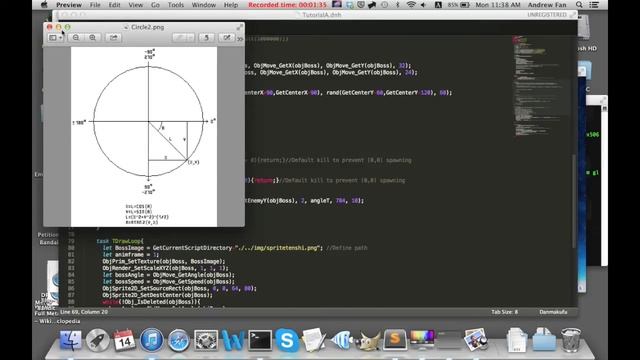The width and height of the screenshot is (640, 360).
Task: Open the Help menu
Action: [231, 5]
